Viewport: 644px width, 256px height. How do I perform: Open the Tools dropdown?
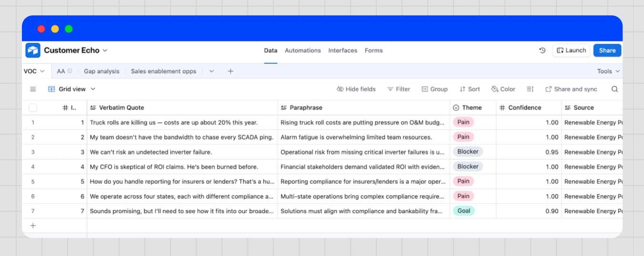(609, 71)
